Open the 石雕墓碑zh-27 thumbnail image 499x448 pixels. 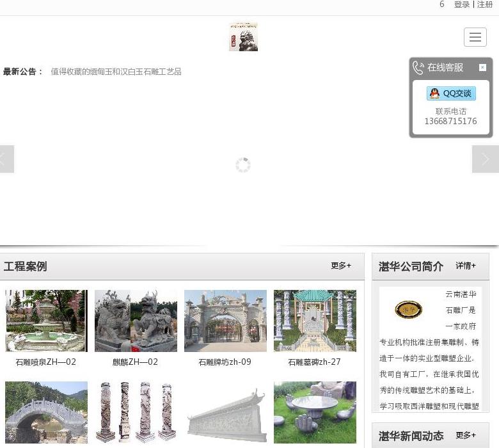pos(315,321)
